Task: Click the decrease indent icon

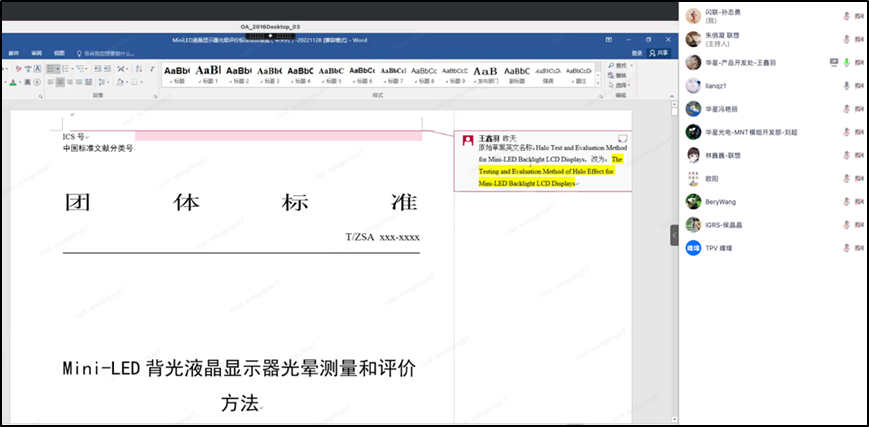Action: tap(98, 69)
